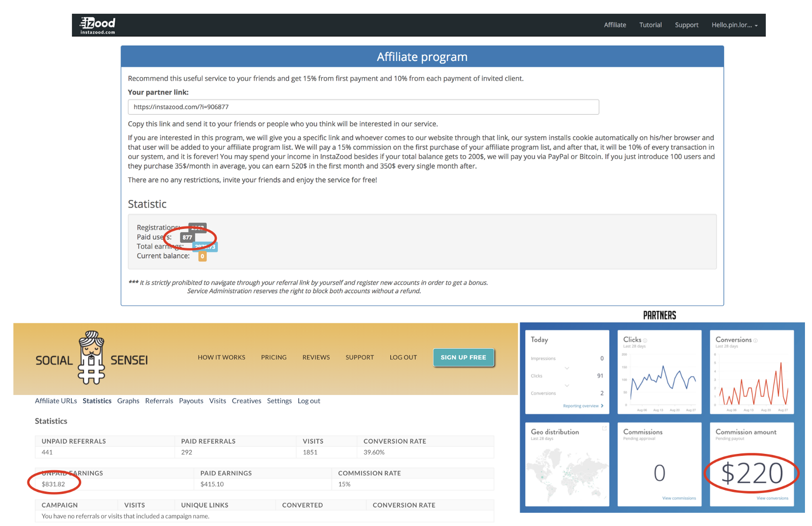Click the info icon beside Clicks title

(645, 341)
